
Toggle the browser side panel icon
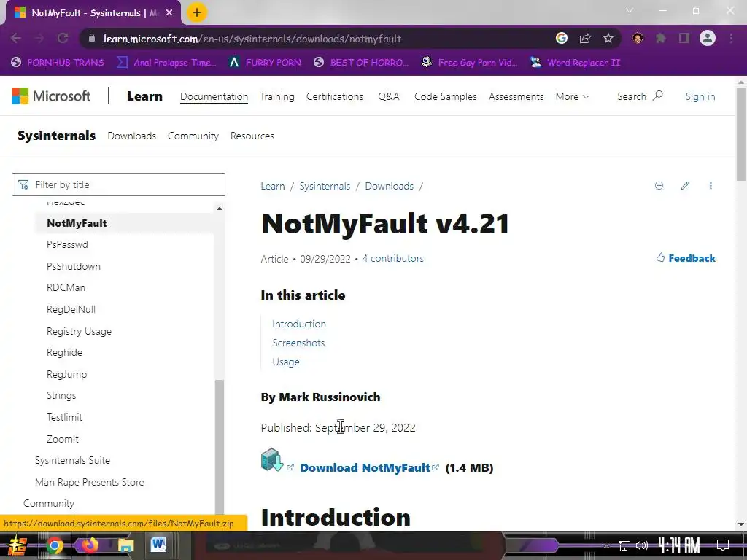pyautogui.click(x=684, y=38)
